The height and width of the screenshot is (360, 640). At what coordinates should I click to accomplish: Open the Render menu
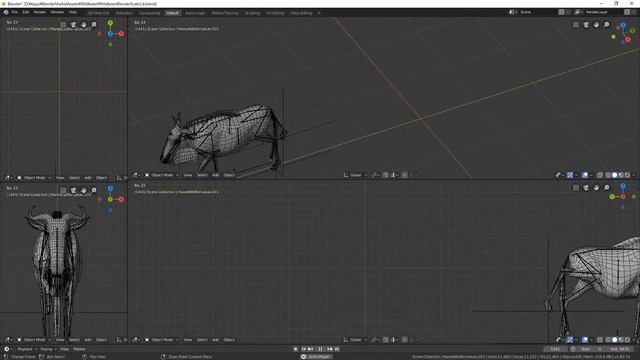point(40,12)
